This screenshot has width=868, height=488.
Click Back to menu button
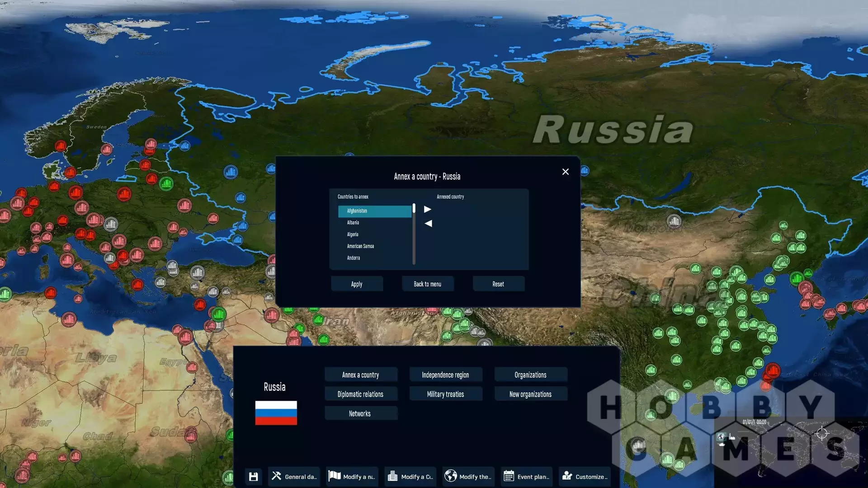tap(427, 284)
